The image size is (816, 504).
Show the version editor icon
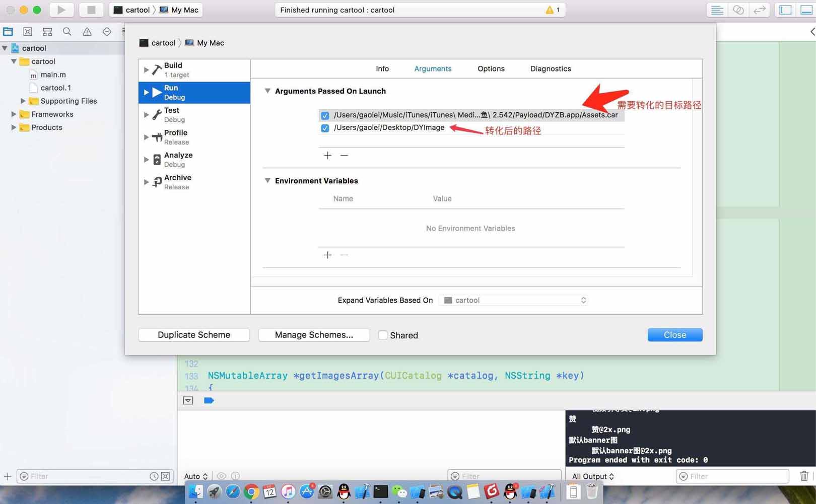pyautogui.click(x=759, y=10)
